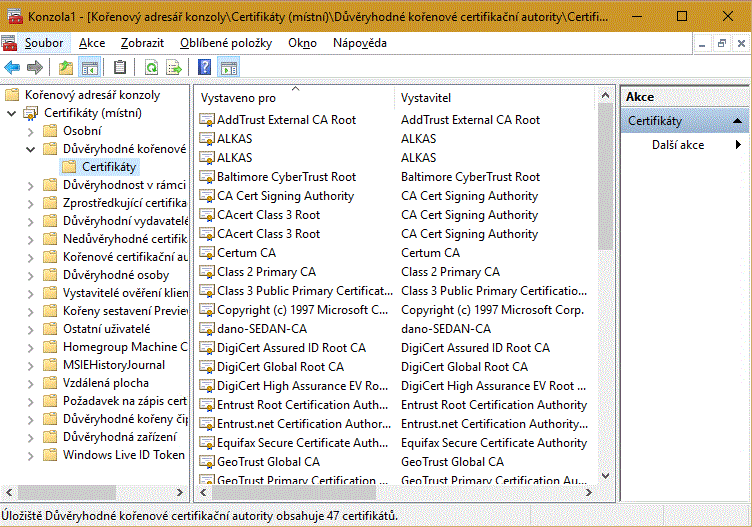This screenshot has height=527, width=752.
Task: Collapse the Certifikáty (místní) tree node
Action: [x=12, y=113]
